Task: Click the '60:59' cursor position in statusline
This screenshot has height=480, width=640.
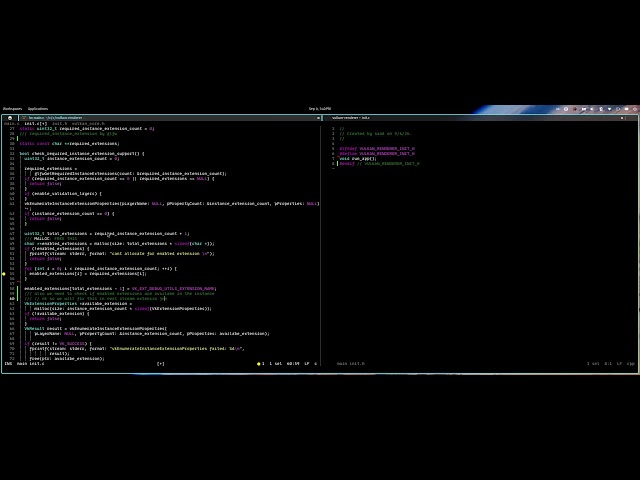Action: click(293, 364)
